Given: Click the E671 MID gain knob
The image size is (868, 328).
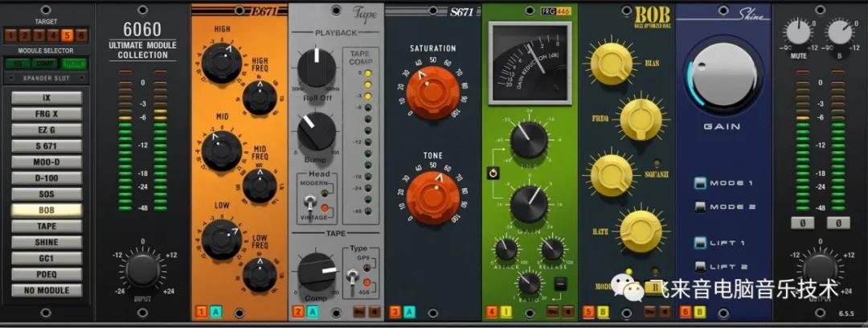Looking at the screenshot, I should click(x=222, y=150).
